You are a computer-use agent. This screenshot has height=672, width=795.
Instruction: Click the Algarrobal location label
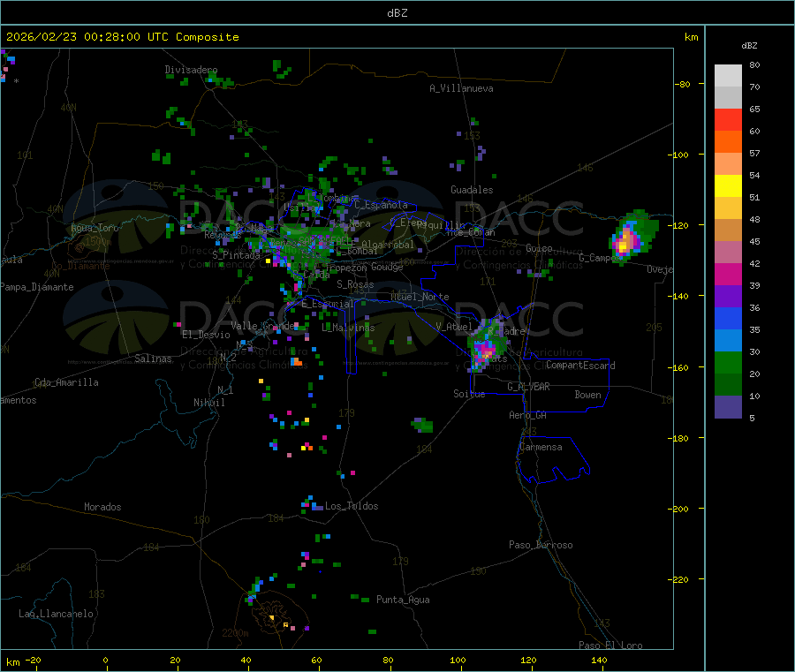388,245
